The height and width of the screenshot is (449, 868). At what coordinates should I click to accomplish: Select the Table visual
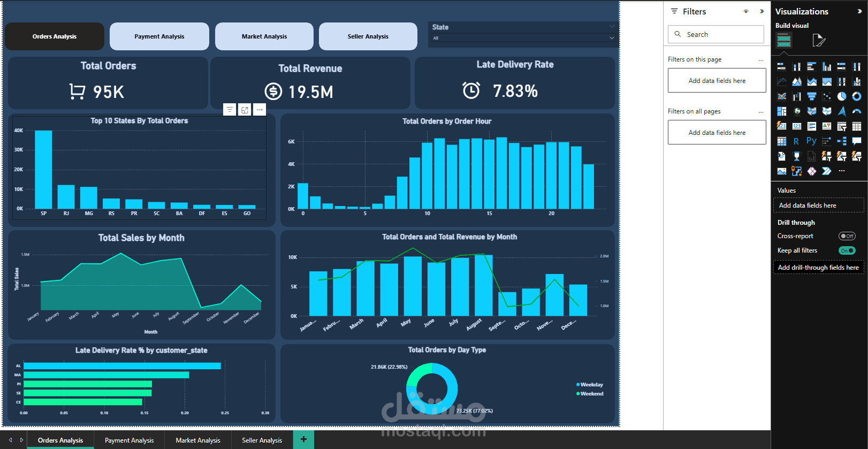(x=857, y=126)
